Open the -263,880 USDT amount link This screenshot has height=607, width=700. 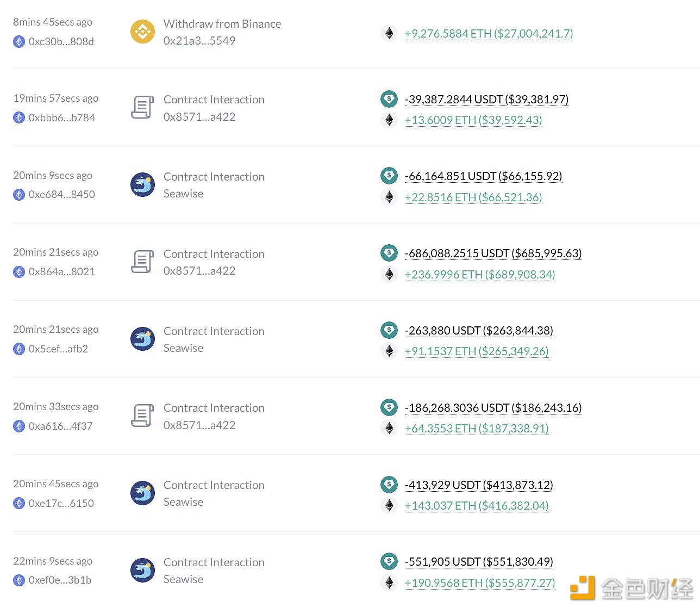479,331
